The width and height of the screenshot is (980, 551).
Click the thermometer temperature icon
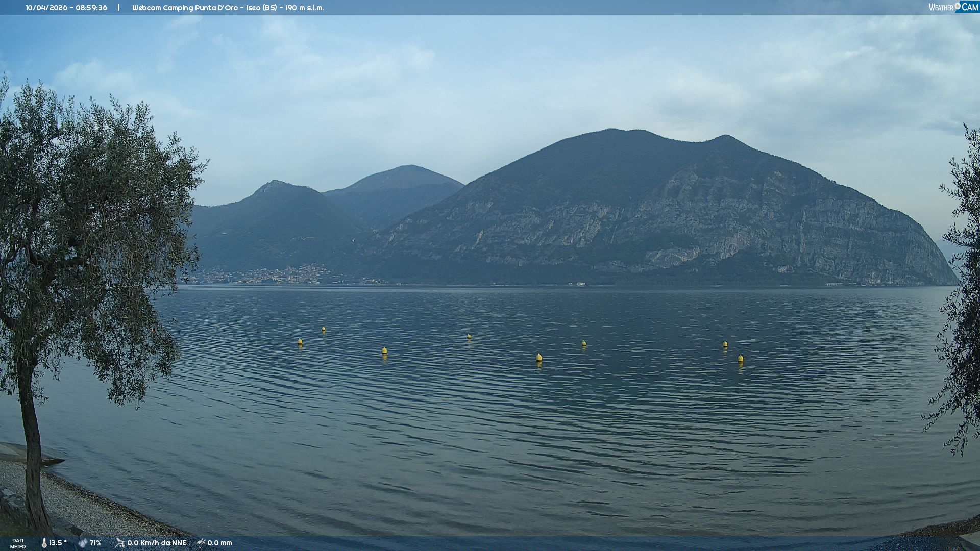point(44,543)
